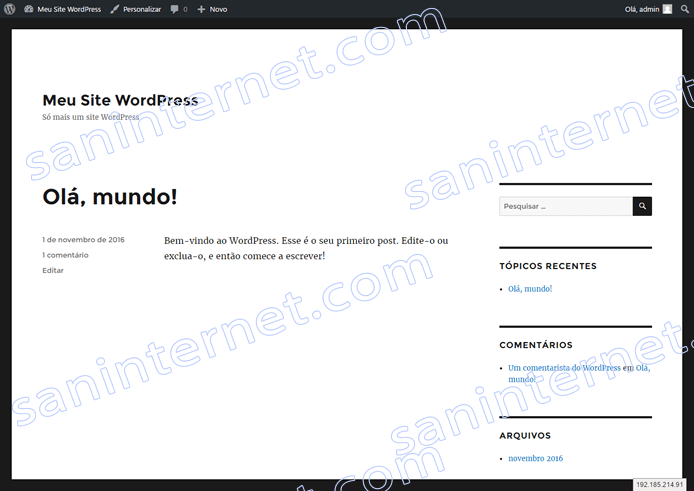Focus the Pesquisar search field

(566, 206)
